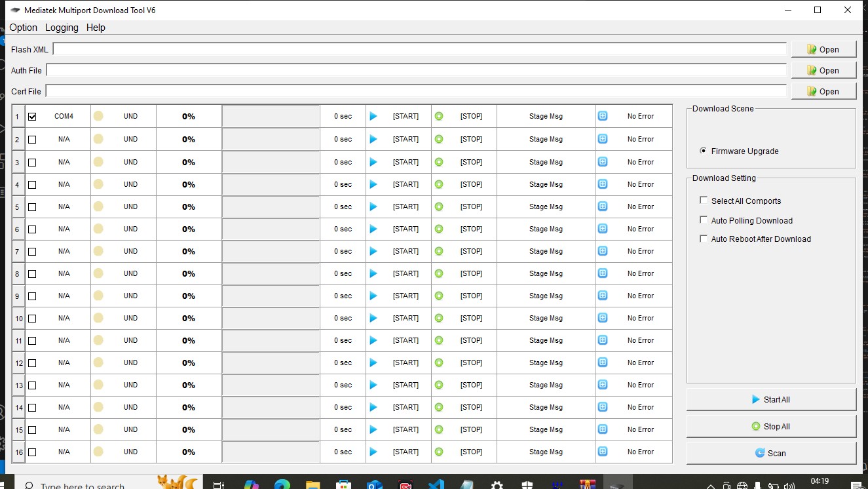Click the Flash XML path input field

point(419,49)
